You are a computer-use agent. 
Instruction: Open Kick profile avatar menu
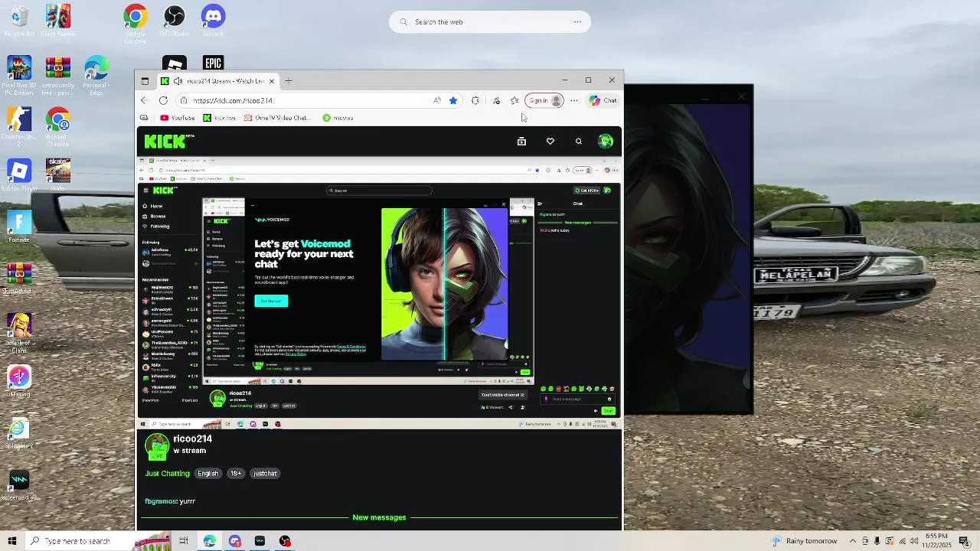[x=606, y=141]
